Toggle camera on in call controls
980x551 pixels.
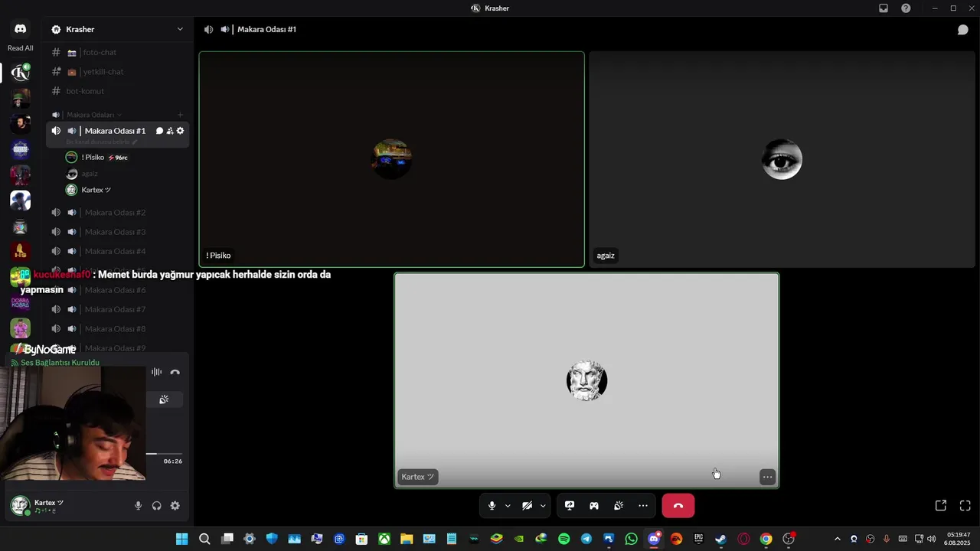pos(527,506)
